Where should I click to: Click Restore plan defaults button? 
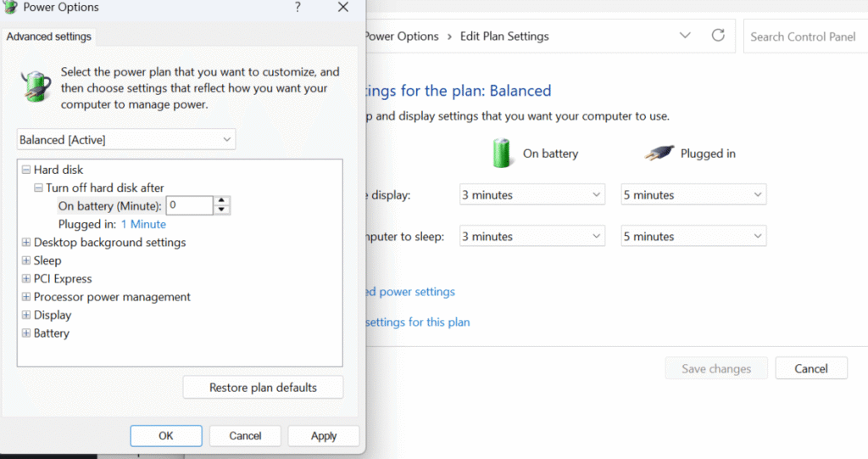coord(263,388)
